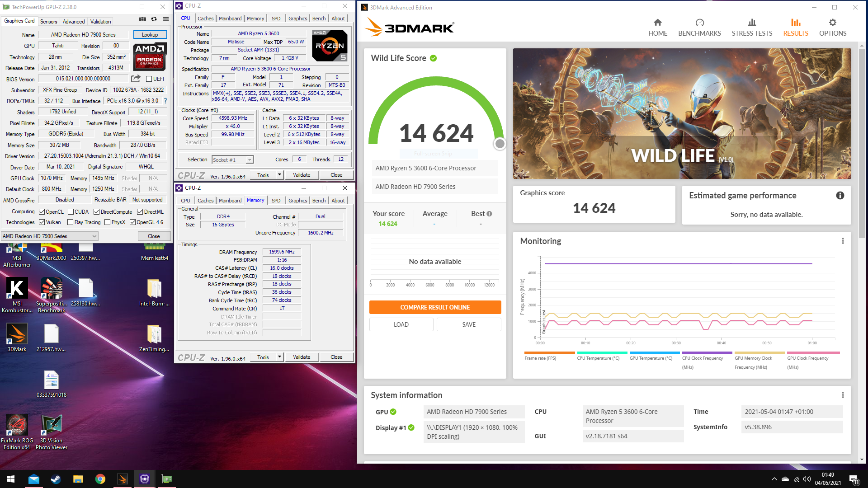Open the action center notifications icon
The image size is (868, 488).
(x=854, y=479)
